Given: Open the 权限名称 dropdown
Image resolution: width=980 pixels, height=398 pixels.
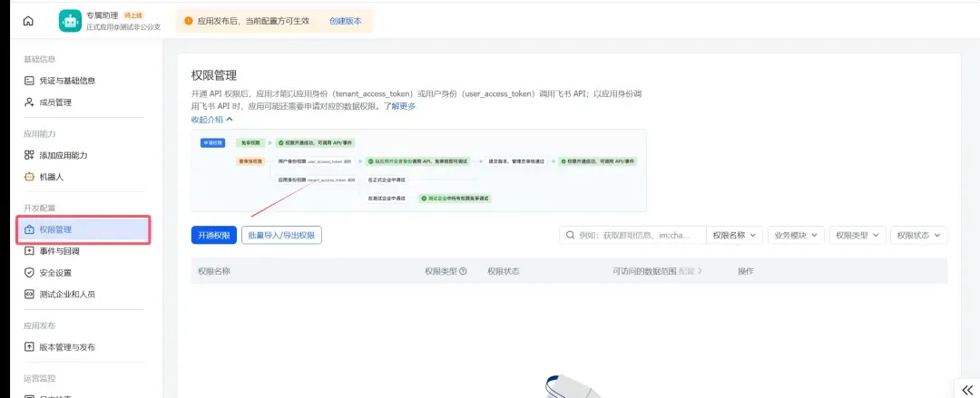Looking at the screenshot, I should point(734,235).
